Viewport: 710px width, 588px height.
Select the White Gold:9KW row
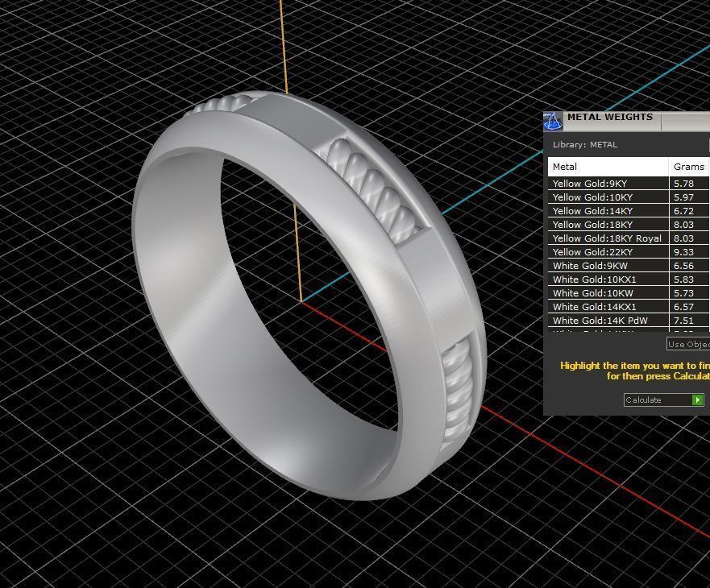(629, 265)
